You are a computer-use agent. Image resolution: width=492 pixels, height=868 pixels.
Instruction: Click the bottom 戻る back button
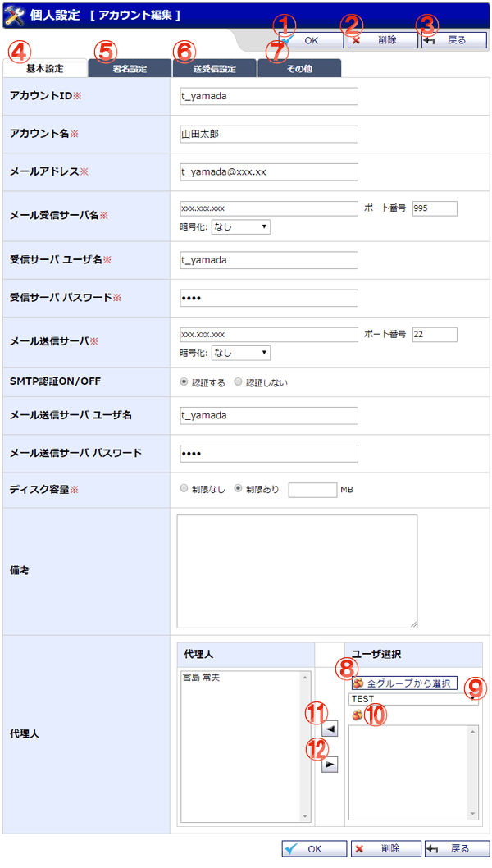click(x=457, y=848)
